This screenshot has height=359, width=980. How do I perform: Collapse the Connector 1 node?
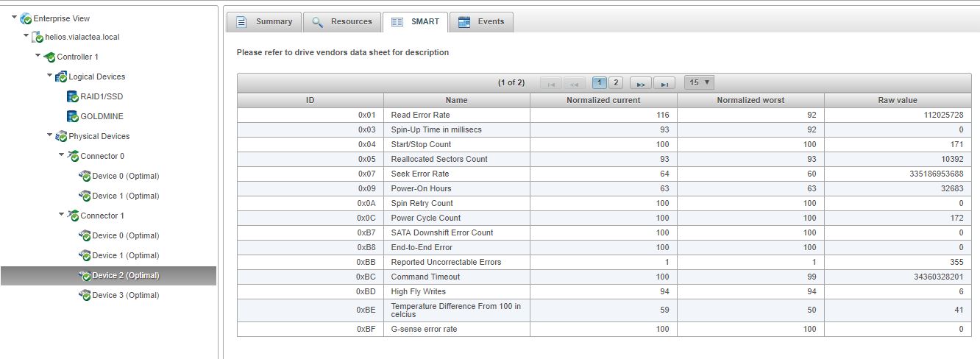[x=62, y=214]
